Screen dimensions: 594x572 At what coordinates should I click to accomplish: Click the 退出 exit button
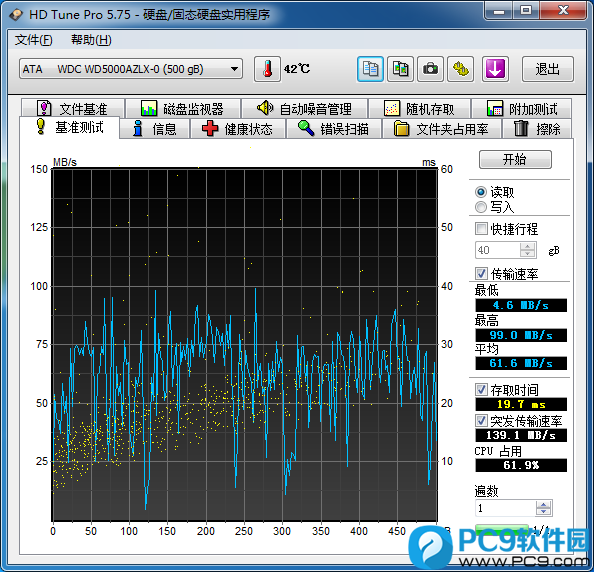pos(548,69)
